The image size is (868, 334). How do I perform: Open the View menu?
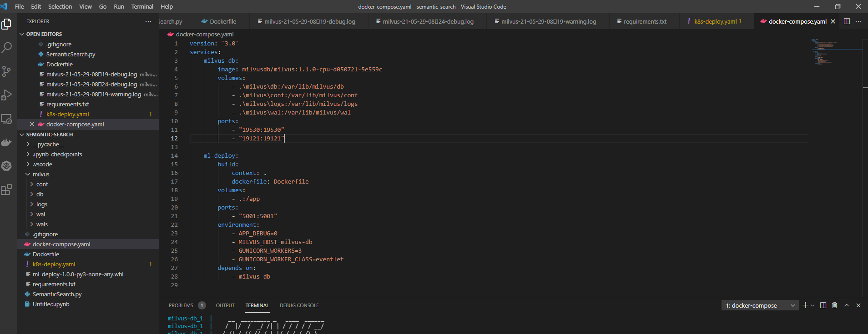coord(86,6)
